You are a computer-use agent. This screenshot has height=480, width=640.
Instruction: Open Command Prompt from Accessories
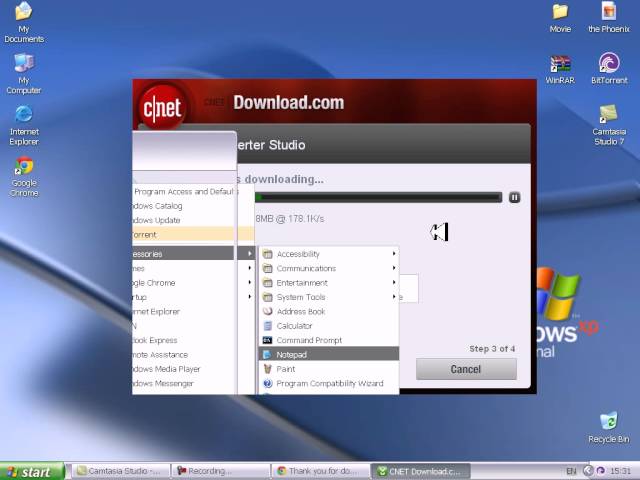330,340
